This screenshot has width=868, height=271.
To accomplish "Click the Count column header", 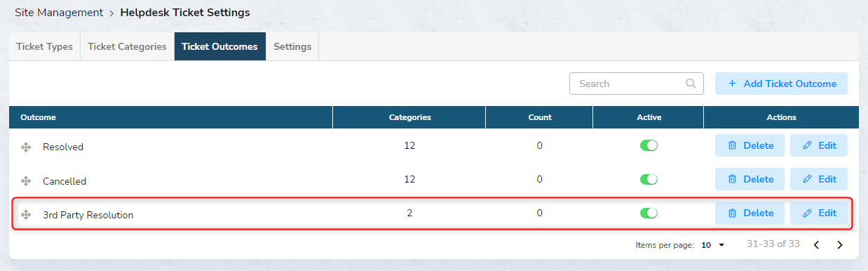I will coord(539,117).
